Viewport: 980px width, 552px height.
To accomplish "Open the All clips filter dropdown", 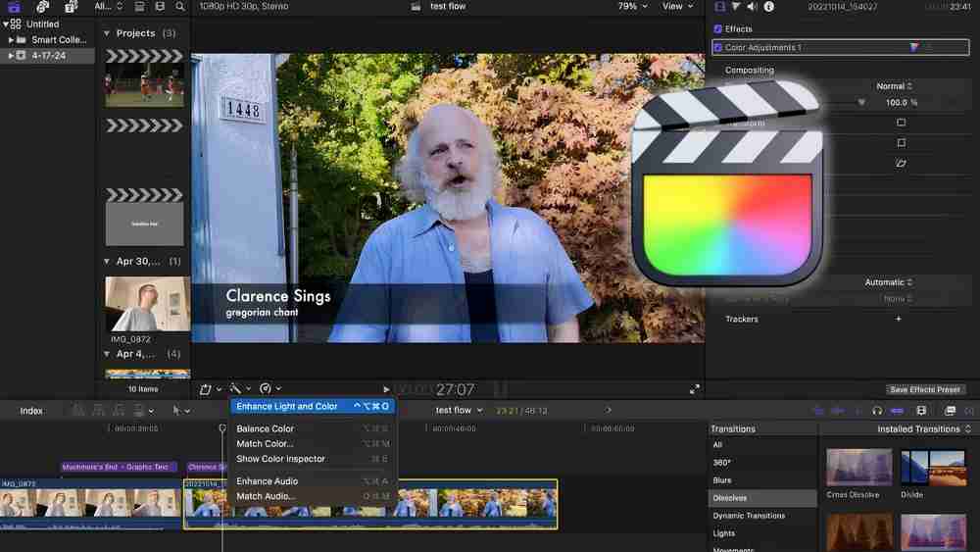I will click(x=109, y=6).
